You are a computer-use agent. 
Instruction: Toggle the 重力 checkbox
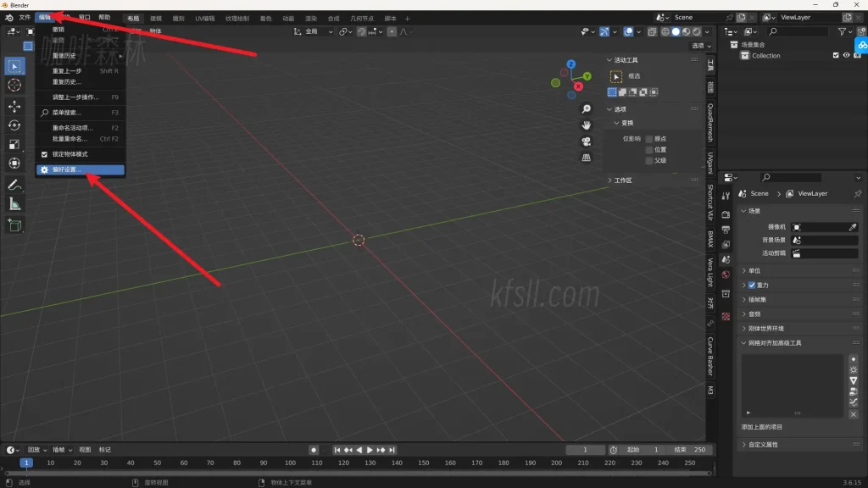pos(752,286)
